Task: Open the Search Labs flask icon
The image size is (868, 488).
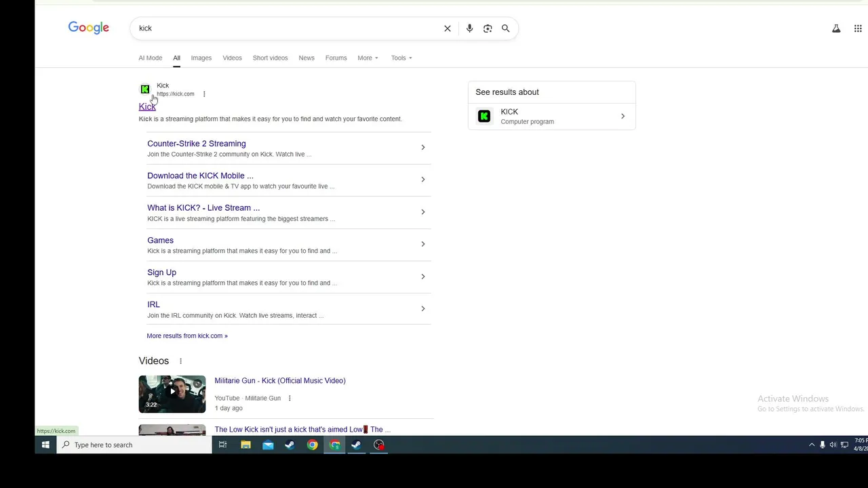Action: tap(836, 28)
